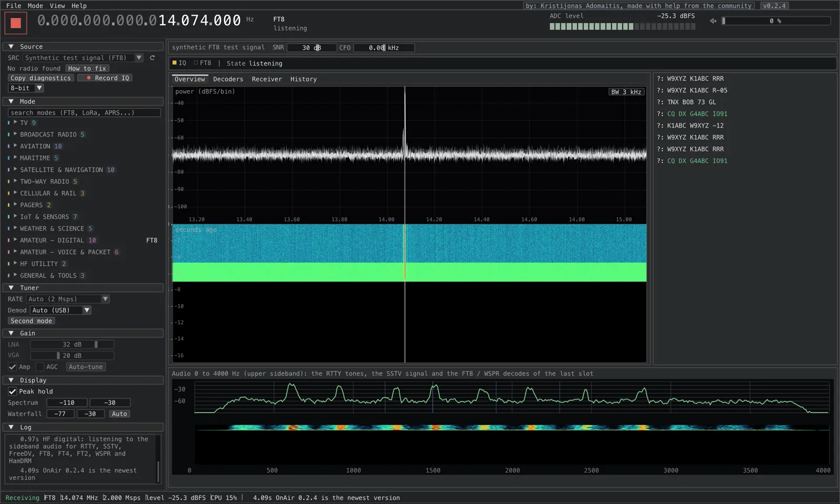Refresh source list with reload icon
The image size is (840, 504).
[152, 58]
